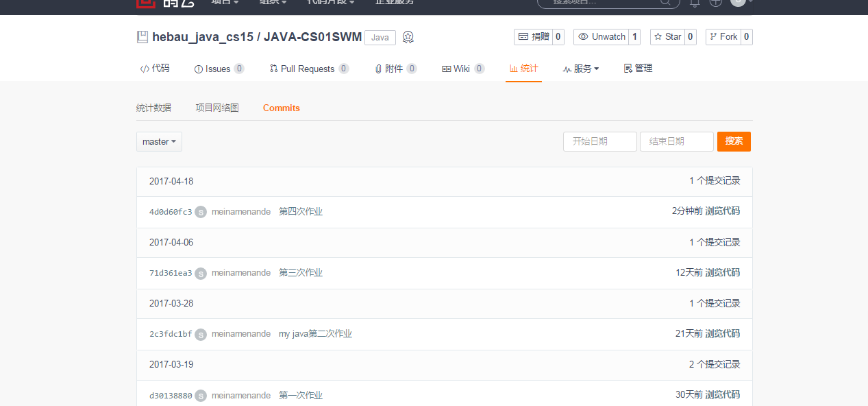Screen dimensions: 868x406
Task: Open the 第三次作业 commit message
Action: (x=301, y=273)
